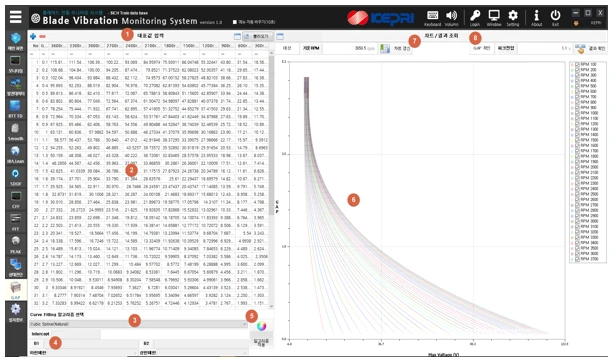This screenshot has height=363, width=616.
Task: Open the GAP sidebar module
Action: click(15, 290)
